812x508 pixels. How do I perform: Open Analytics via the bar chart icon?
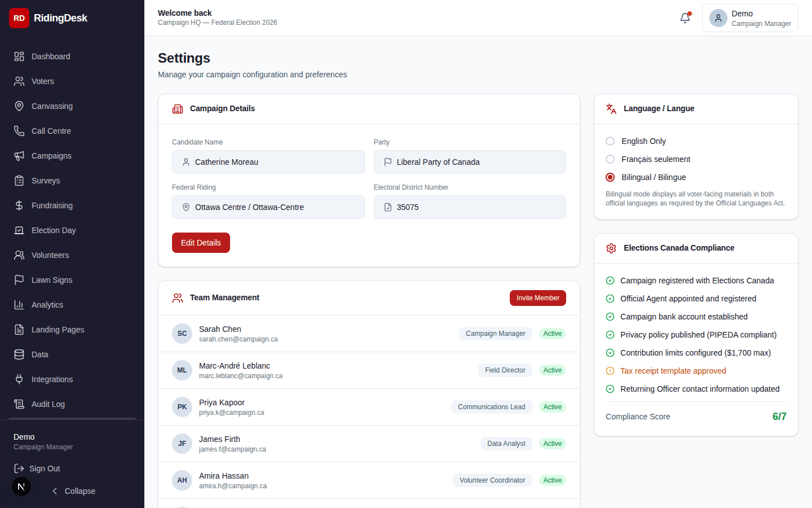[x=19, y=304]
